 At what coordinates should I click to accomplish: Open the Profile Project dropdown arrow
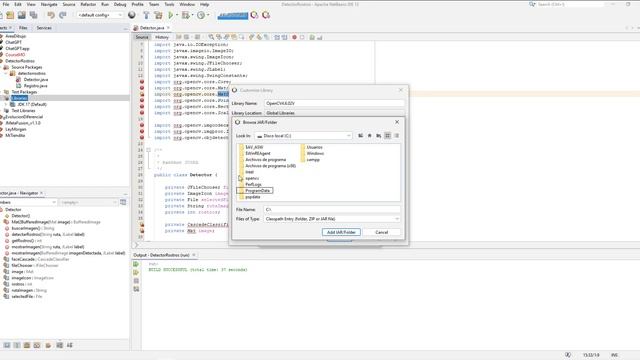[x=208, y=15]
